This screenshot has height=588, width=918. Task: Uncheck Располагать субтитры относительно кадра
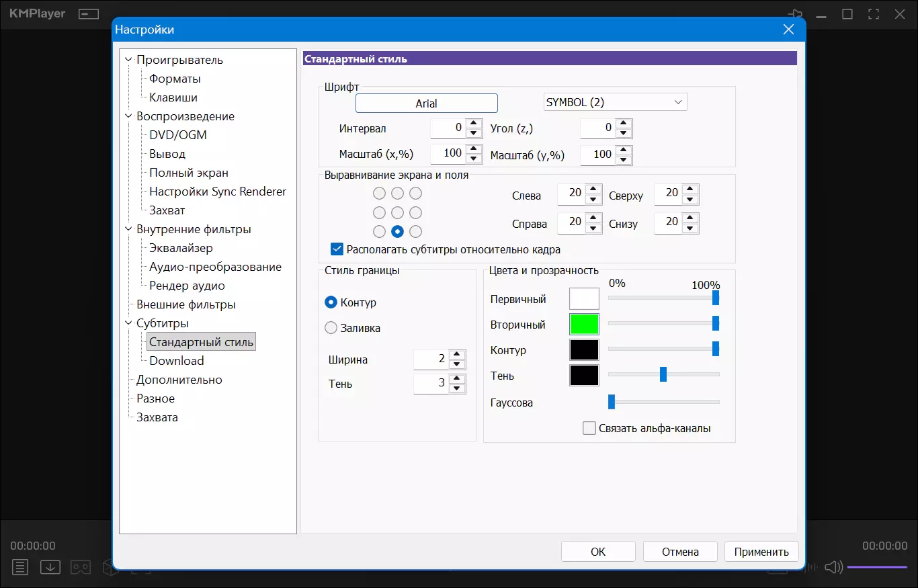click(x=337, y=249)
